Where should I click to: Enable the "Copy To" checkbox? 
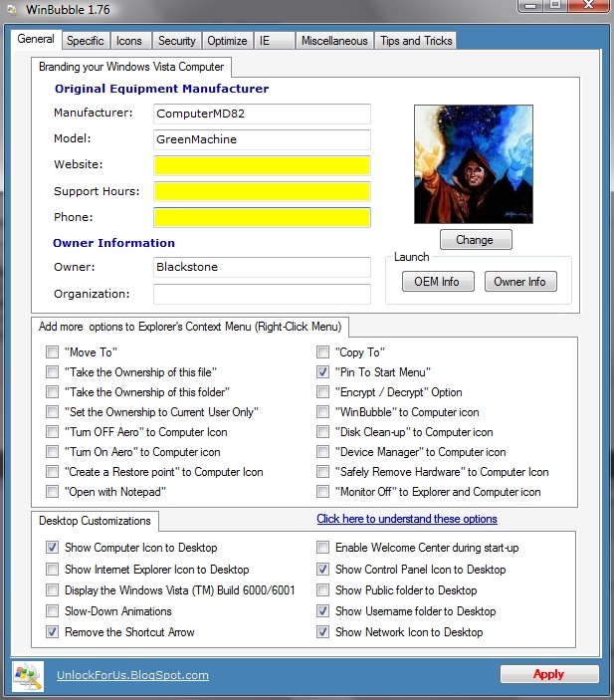[x=322, y=352]
